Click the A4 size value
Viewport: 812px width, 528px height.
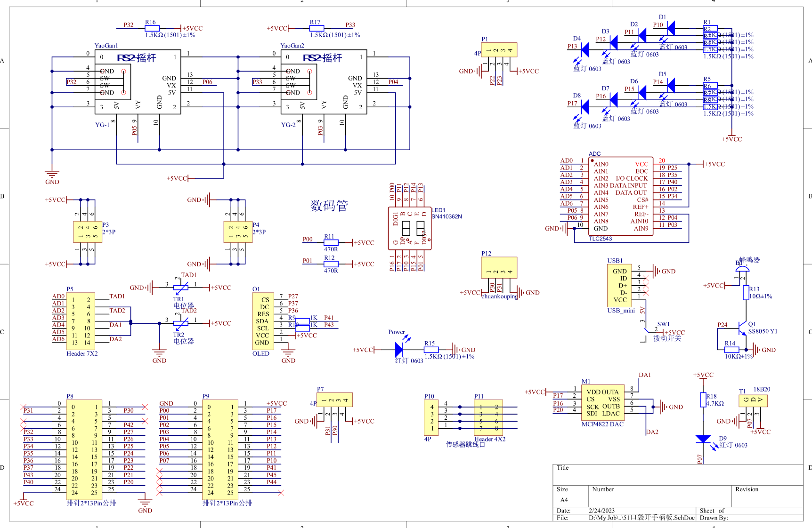[564, 500]
